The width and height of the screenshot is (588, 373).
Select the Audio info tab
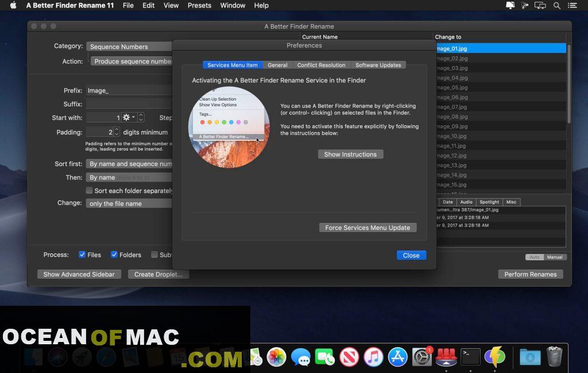[466, 202]
